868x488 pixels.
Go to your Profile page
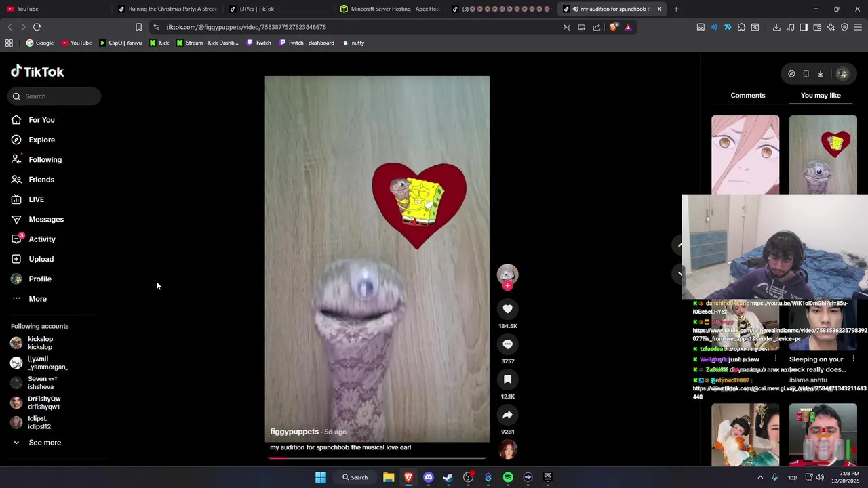(31, 279)
